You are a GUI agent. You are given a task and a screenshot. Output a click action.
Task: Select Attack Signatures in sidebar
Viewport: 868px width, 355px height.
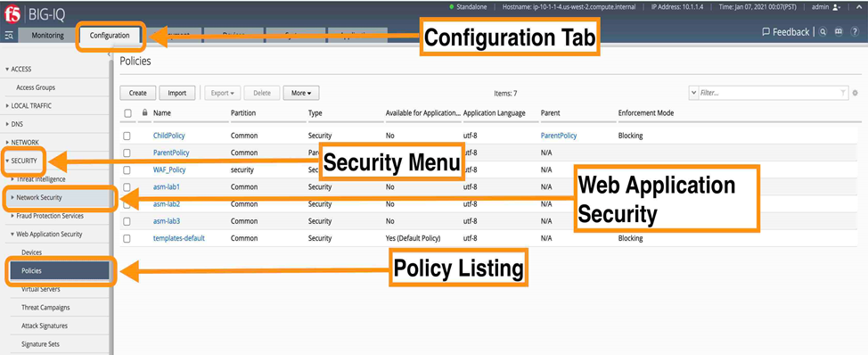point(45,326)
